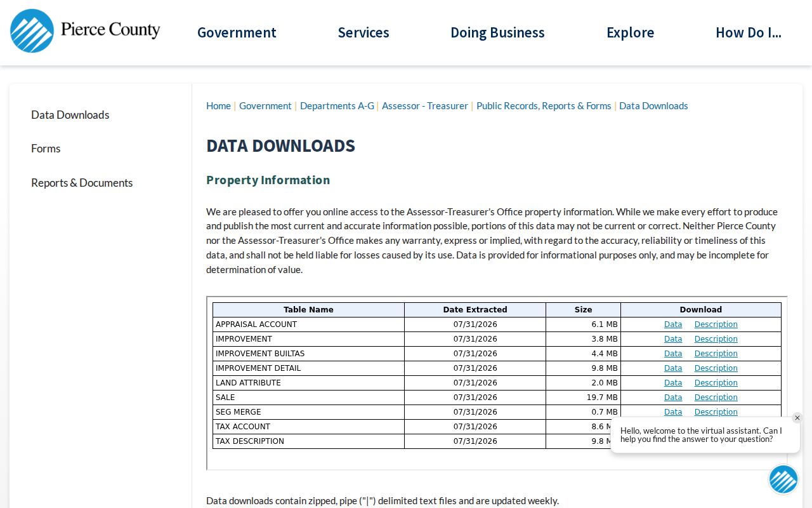
Task: View the APPRAISAL ACCOUNT description
Action: click(x=716, y=324)
